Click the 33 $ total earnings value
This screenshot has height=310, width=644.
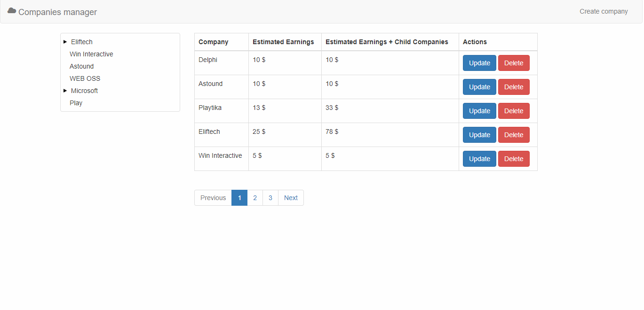tap(332, 108)
